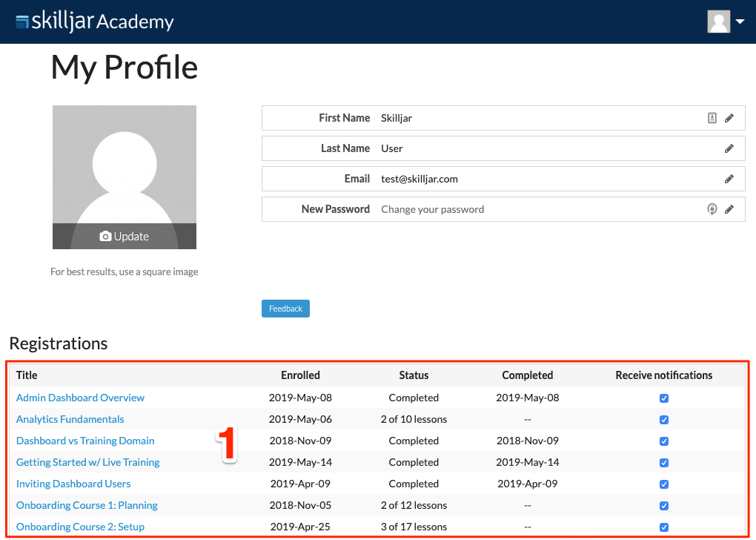Uncheck notifications for Onboarding Course 2: Setup

664,527
